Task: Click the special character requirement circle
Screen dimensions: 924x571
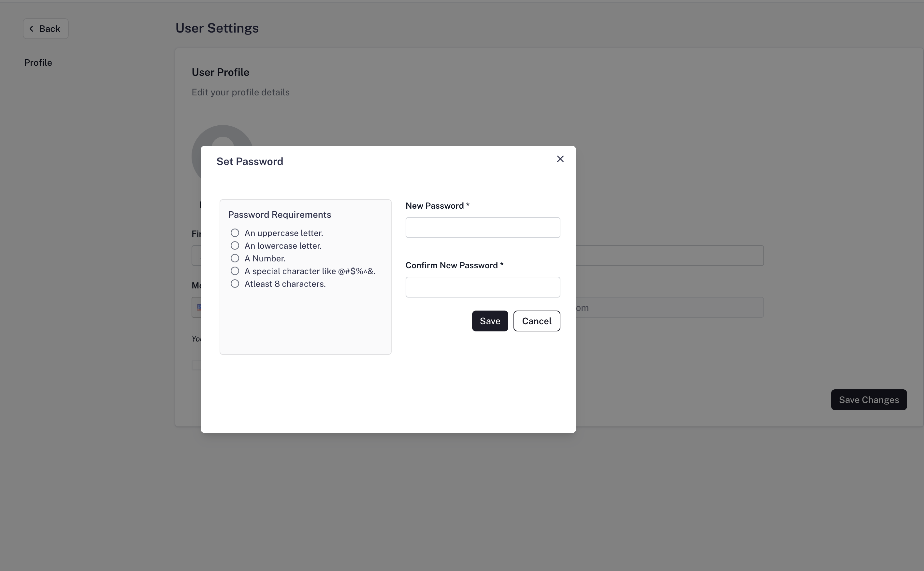Action: [235, 271]
